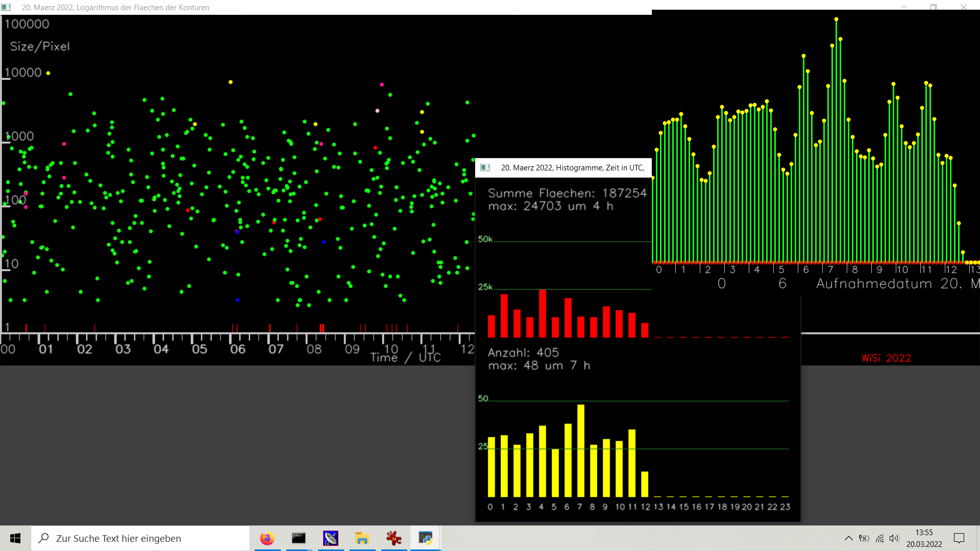
Task: Switch to the satellite dish app in taskbar
Action: [331, 538]
